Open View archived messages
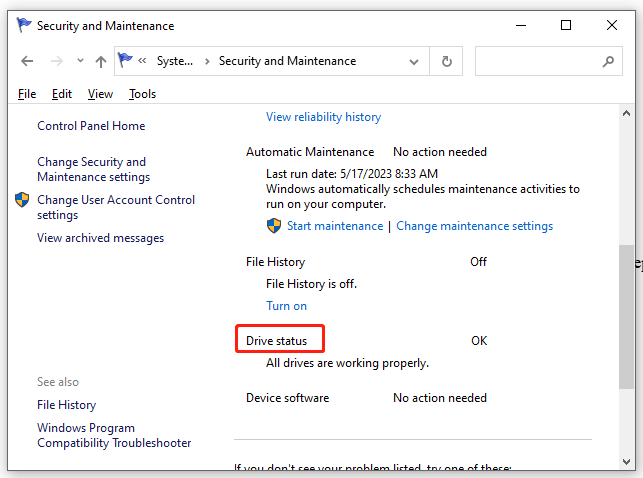643x478 pixels. coord(100,238)
